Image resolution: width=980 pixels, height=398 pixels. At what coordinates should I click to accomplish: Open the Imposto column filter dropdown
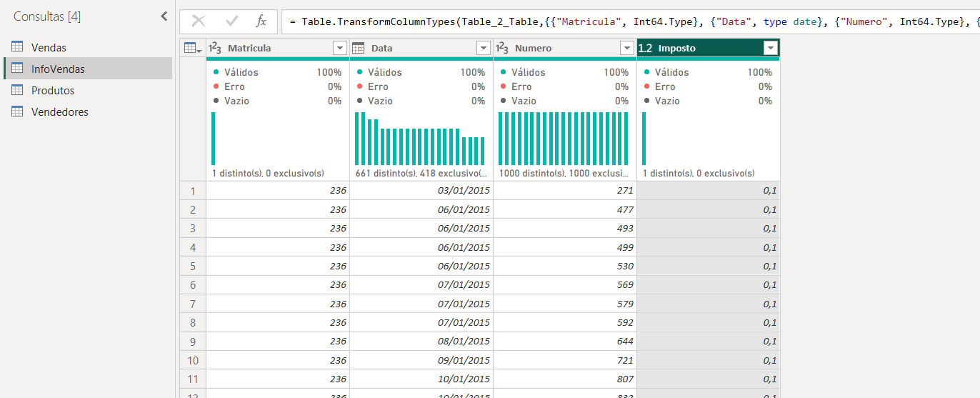pyautogui.click(x=770, y=48)
